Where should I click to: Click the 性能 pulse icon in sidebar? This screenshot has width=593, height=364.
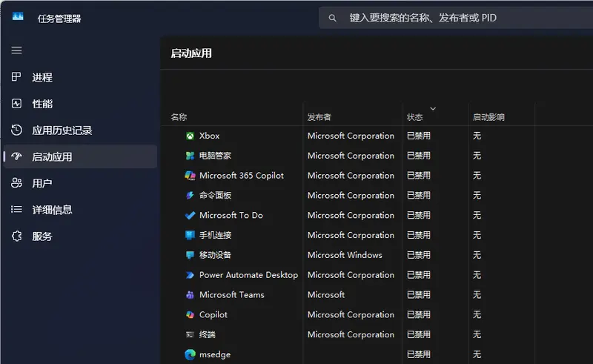pos(16,103)
